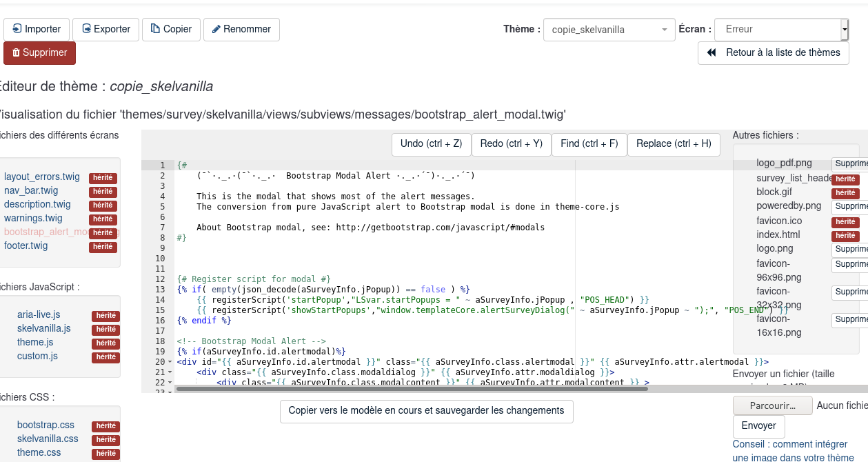The image size is (868, 462).
Task: Return to theme list with back arrow
Action: [773, 53]
